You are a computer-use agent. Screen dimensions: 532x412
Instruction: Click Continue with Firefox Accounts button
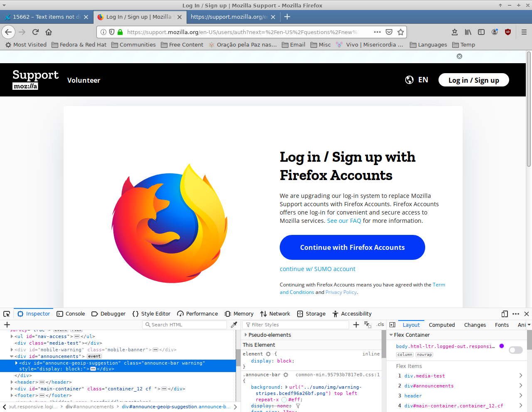click(352, 247)
